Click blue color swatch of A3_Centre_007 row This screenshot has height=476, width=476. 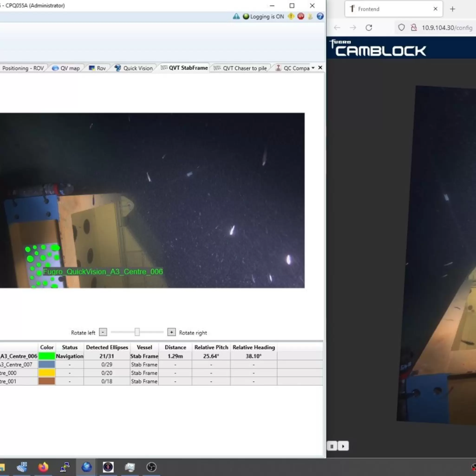coord(47,364)
